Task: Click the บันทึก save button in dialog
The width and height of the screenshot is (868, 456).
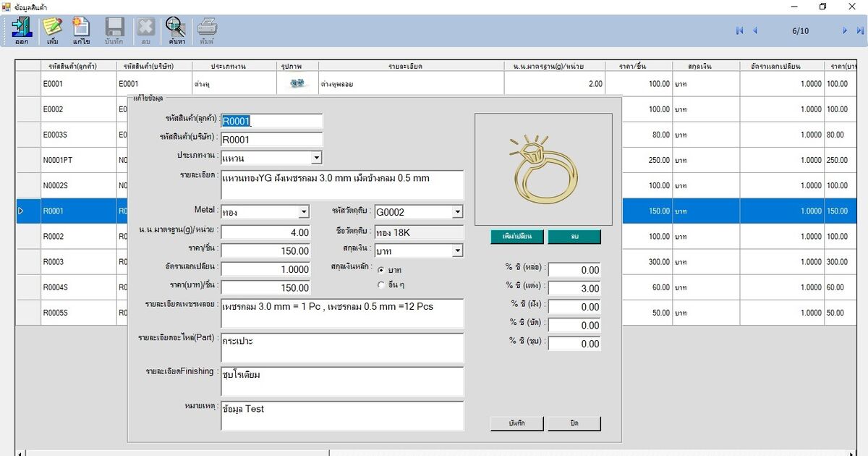Action: coord(516,423)
